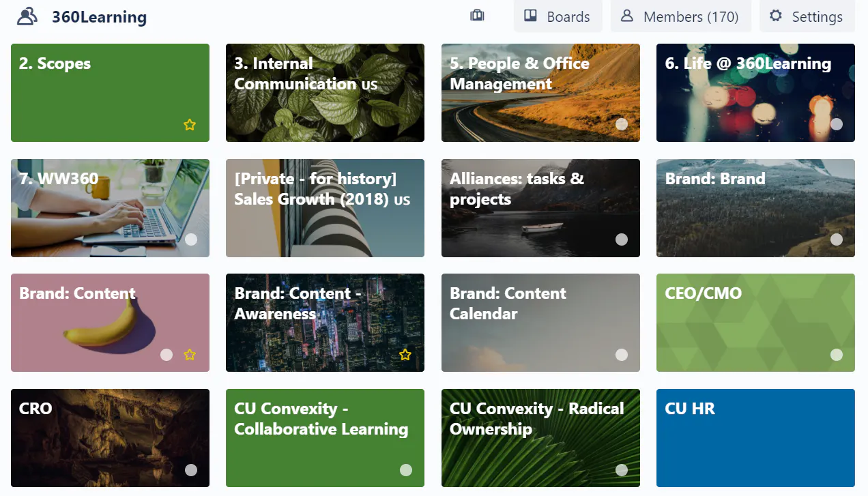
Task: Open the 3. Internal Communication board
Action: (x=325, y=93)
